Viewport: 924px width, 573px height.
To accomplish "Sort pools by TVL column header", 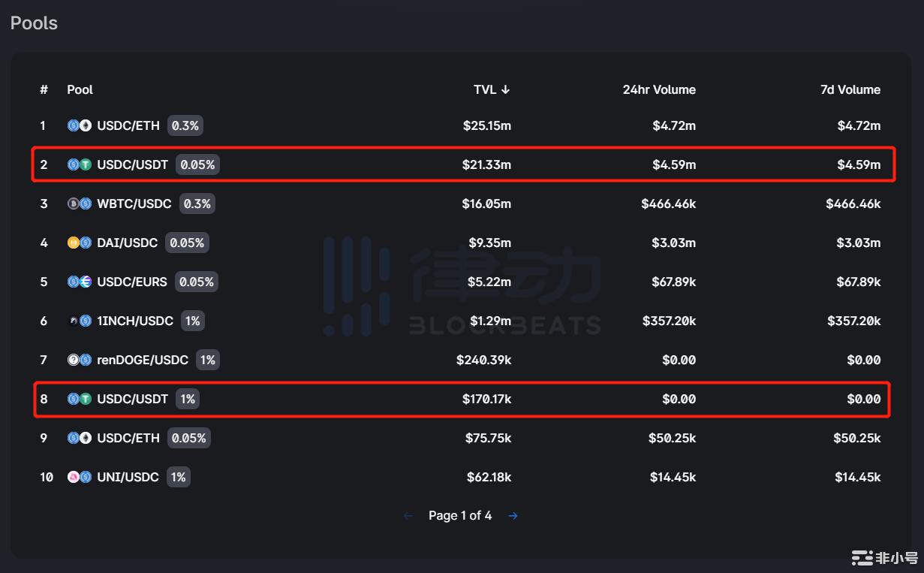I will 492,89.
